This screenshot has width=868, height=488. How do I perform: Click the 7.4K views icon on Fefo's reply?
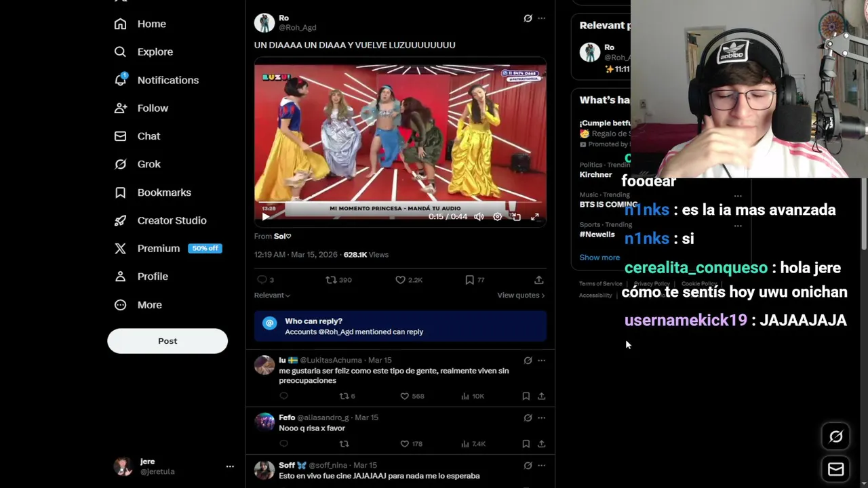point(465,444)
